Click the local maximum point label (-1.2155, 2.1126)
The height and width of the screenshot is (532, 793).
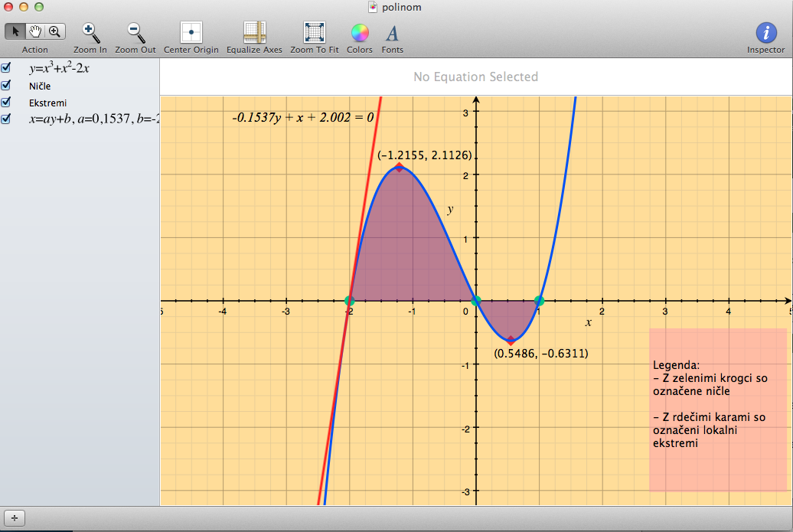tap(424, 155)
